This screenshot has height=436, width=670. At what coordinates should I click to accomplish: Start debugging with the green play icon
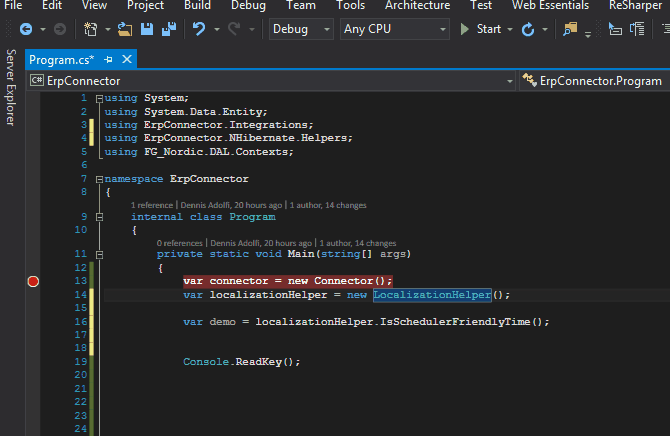click(x=464, y=29)
